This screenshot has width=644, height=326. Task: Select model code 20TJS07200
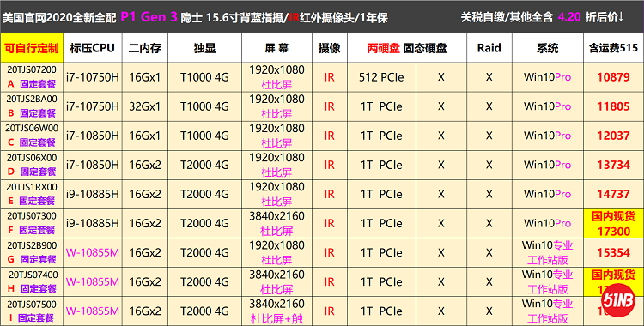click(32, 69)
